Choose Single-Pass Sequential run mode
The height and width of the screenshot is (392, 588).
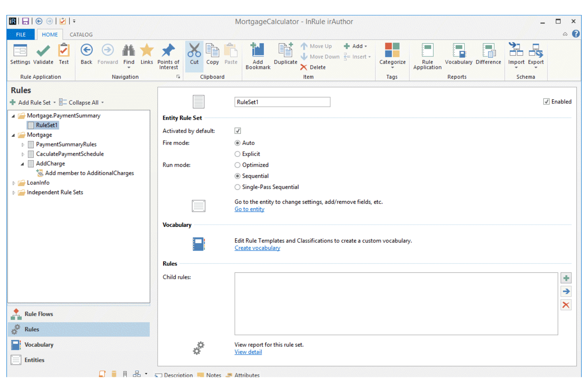click(x=237, y=187)
